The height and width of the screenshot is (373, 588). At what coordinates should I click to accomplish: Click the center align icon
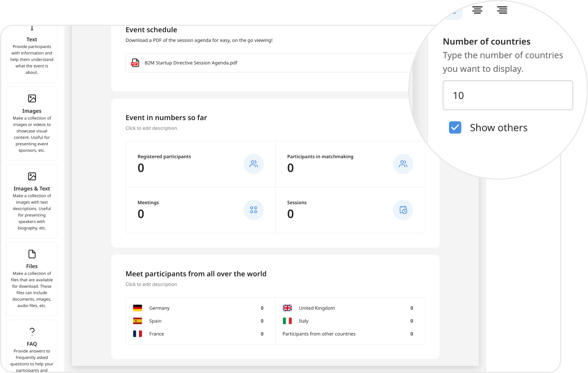tap(477, 10)
